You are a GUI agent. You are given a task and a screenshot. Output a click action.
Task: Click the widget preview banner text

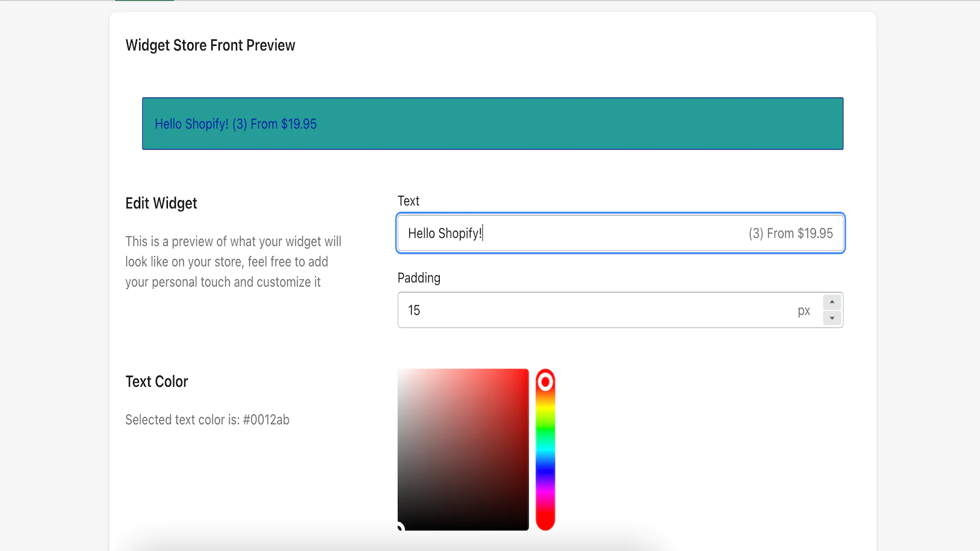[x=236, y=124]
